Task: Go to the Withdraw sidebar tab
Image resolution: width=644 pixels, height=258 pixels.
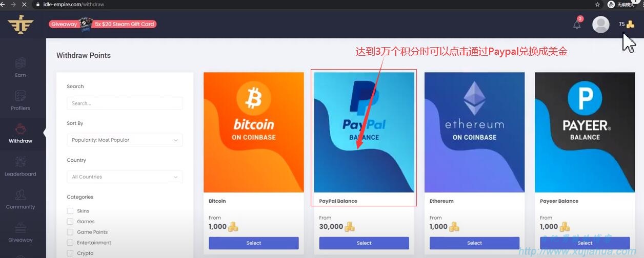Action: [x=21, y=133]
